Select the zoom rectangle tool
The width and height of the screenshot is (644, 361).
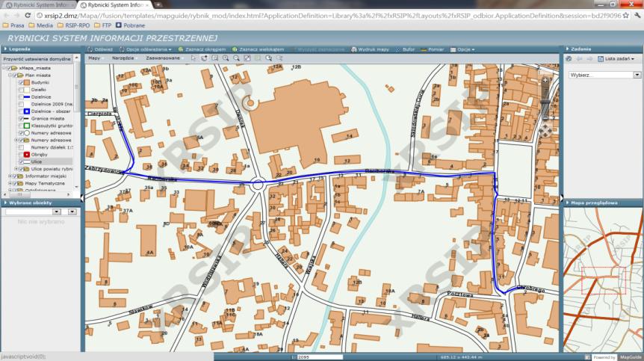click(x=215, y=58)
